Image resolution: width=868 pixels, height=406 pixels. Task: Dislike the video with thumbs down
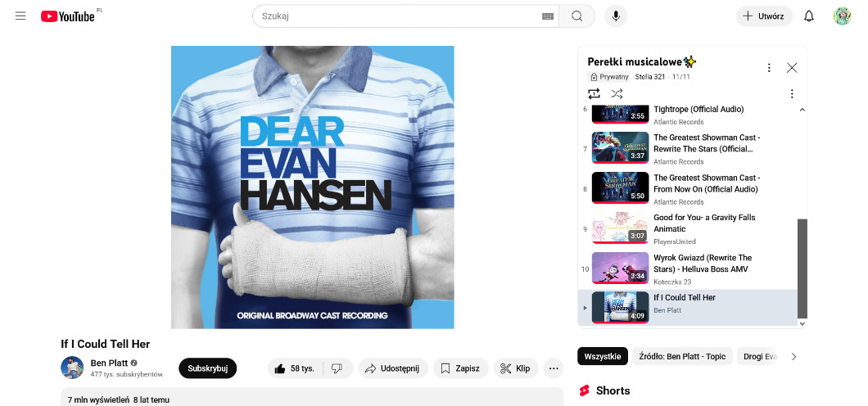tap(337, 368)
